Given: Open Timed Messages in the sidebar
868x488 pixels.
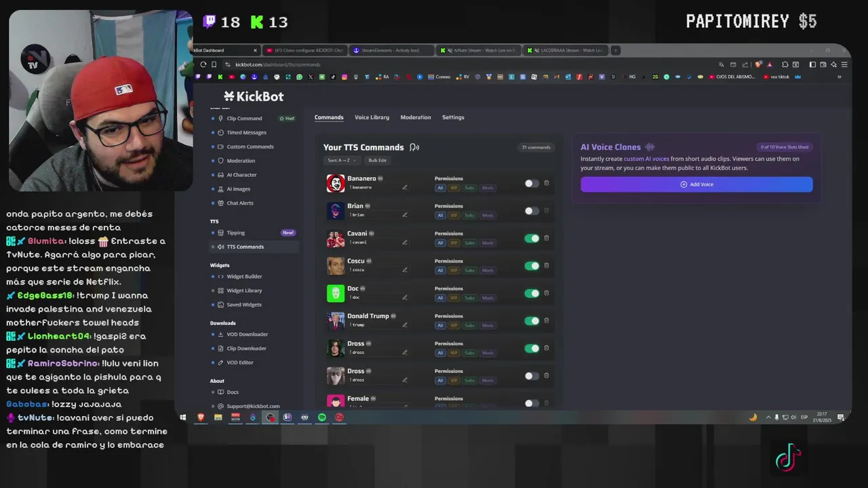Looking at the screenshot, I should (246, 133).
